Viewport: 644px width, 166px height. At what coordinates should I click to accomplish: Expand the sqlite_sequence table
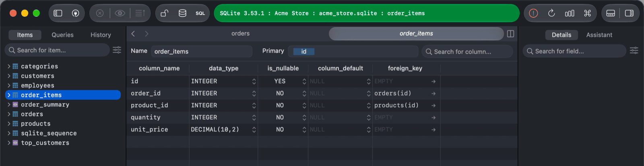pyautogui.click(x=9, y=133)
